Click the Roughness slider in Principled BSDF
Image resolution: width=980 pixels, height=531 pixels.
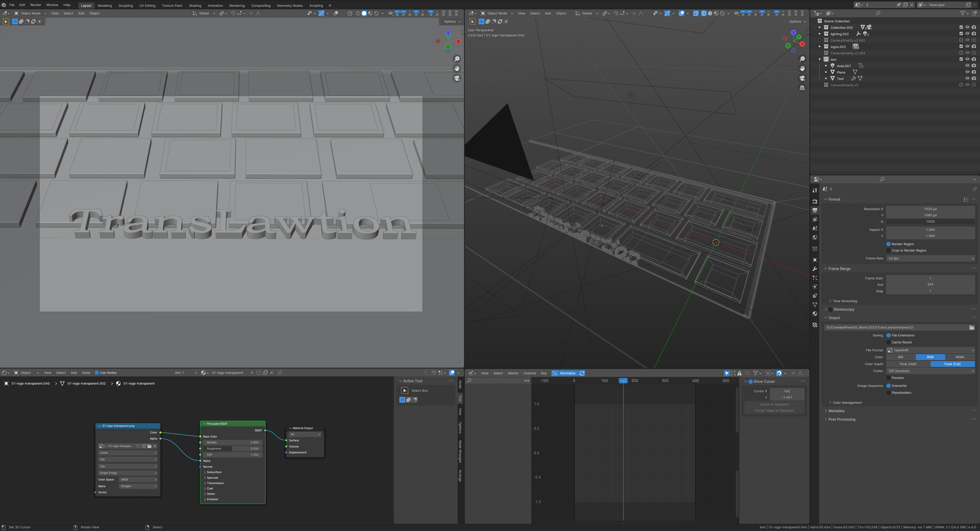click(232, 448)
